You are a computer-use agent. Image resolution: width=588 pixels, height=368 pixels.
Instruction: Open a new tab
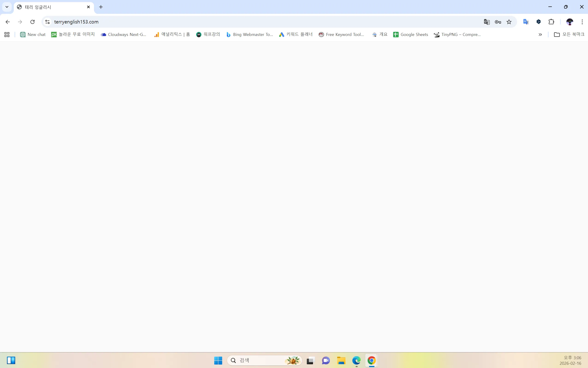101,7
